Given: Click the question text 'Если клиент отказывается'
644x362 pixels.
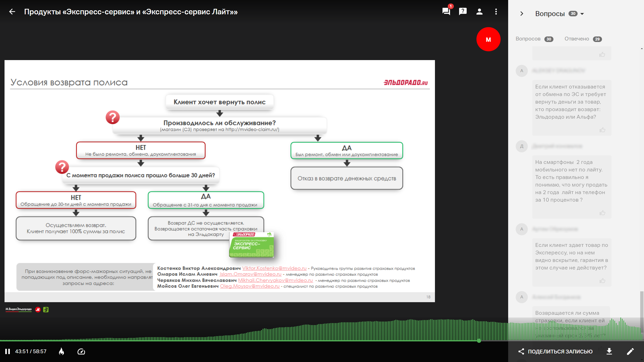Looking at the screenshot, I should pyautogui.click(x=571, y=102).
